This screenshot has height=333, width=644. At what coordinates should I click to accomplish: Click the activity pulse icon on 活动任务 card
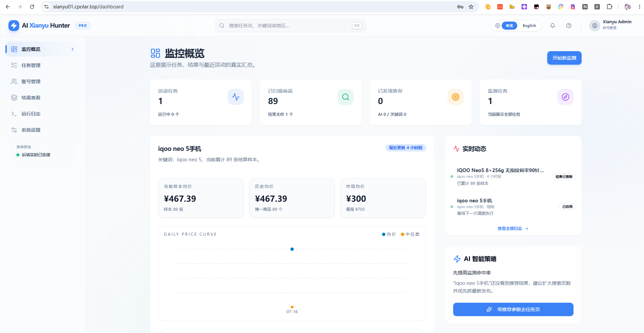[236, 97]
